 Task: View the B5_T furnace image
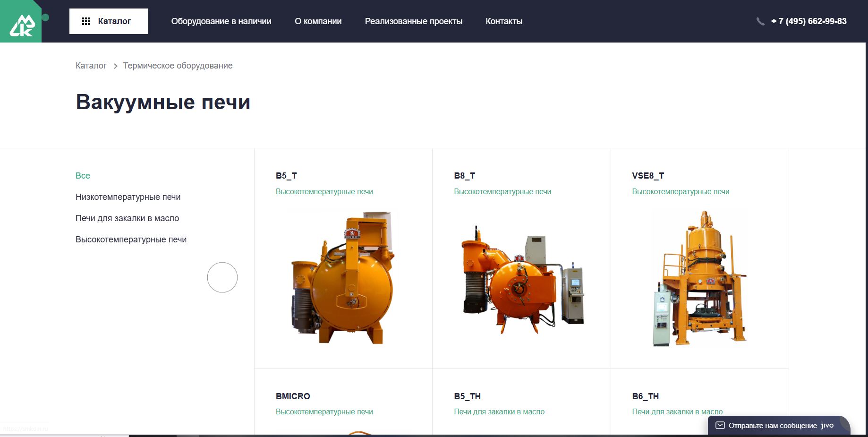tap(343, 277)
